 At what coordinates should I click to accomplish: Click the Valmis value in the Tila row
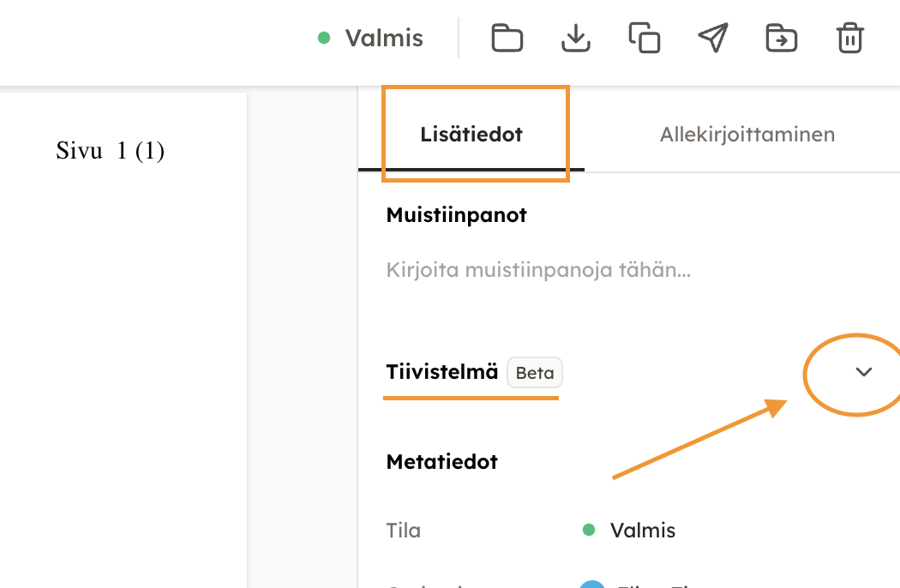643,531
